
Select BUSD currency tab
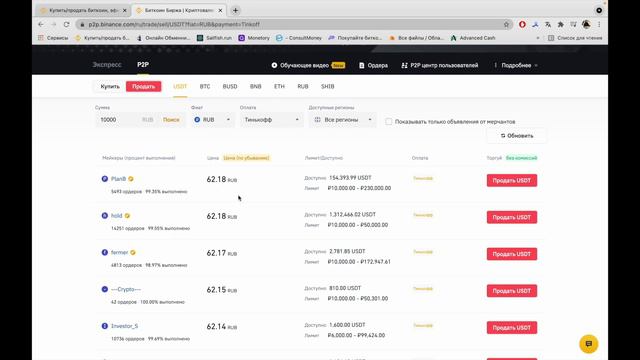pos(230,87)
